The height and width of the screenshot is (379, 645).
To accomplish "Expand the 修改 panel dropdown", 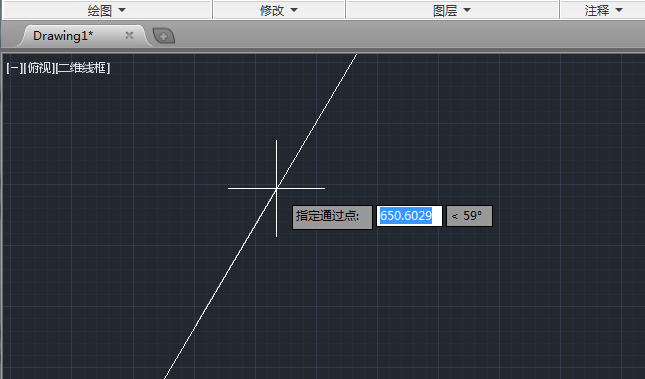I will pyautogui.click(x=278, y=10).
